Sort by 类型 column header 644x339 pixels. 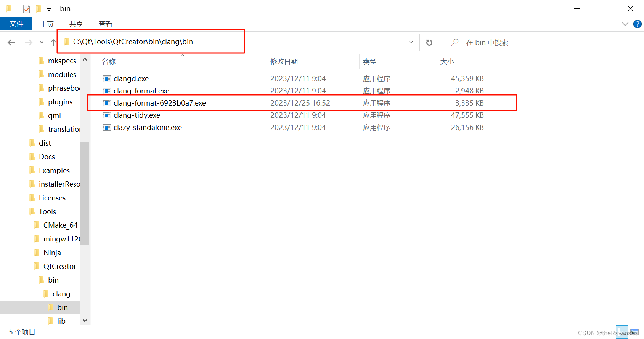click(370, 62)
